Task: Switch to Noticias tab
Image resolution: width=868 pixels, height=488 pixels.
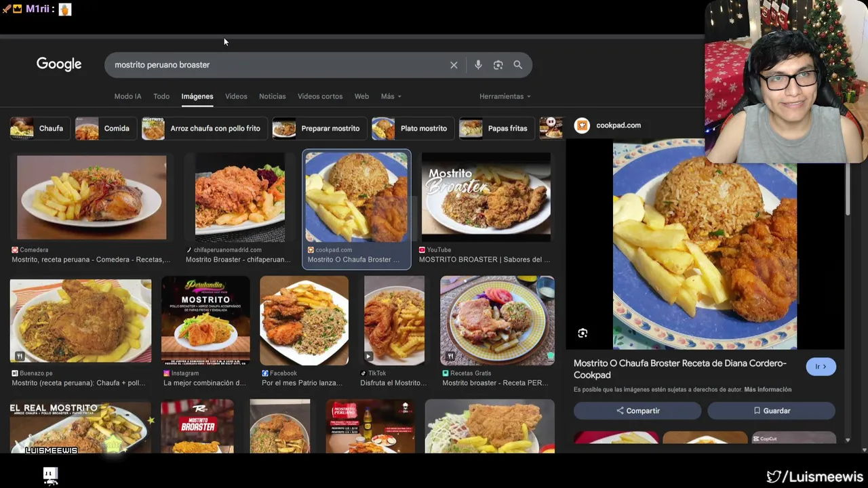Action: tap(273, 96)
